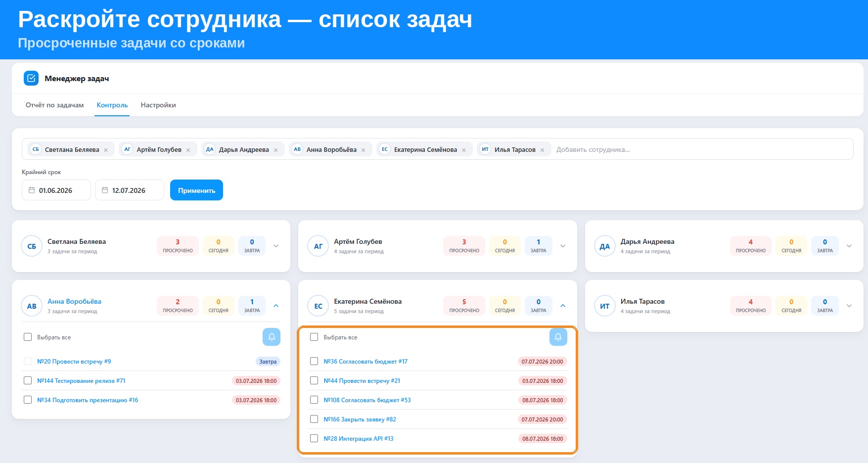Open task link №144 Тестирование релиза #71
868x463 pixels.
pos(81,381)
